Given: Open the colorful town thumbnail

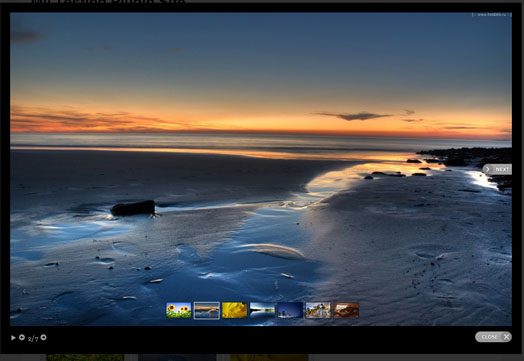Looking at the screenshot, I should [x=318, y=310].
